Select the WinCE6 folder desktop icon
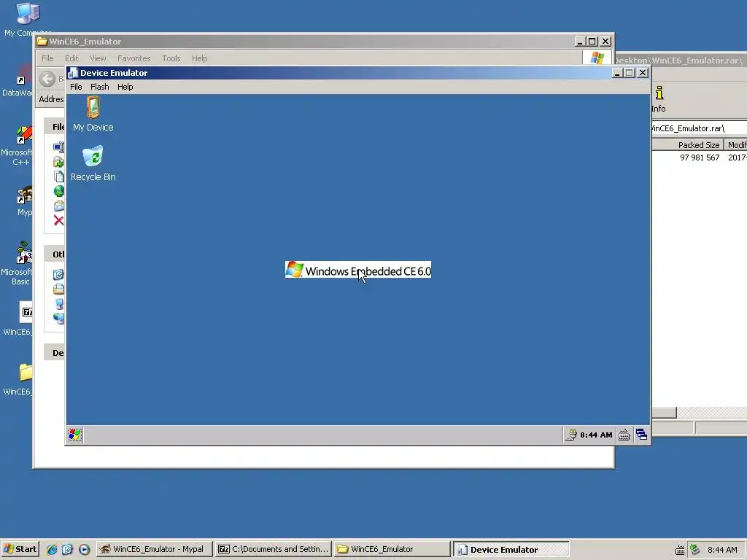 click(19, 379)
